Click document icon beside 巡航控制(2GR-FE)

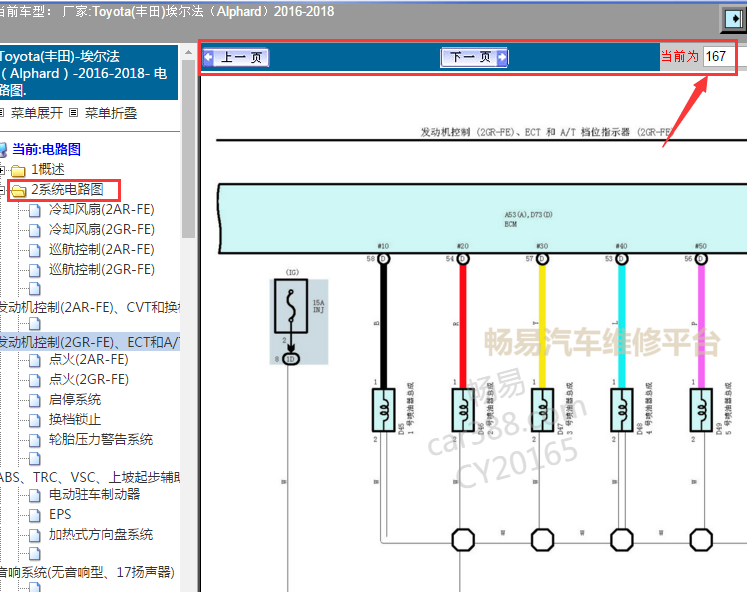[x=35, y=270]
